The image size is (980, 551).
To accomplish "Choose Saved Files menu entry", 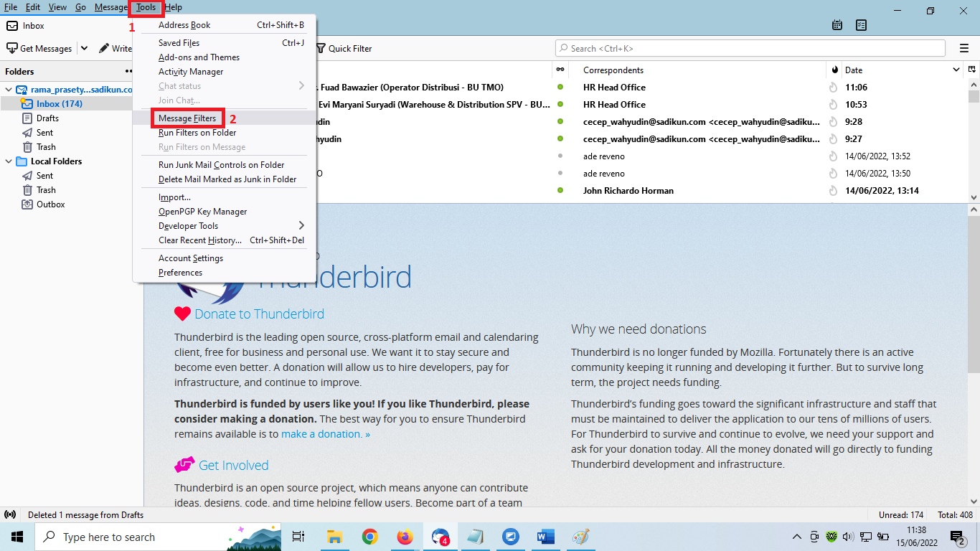I will pos(225,43).
